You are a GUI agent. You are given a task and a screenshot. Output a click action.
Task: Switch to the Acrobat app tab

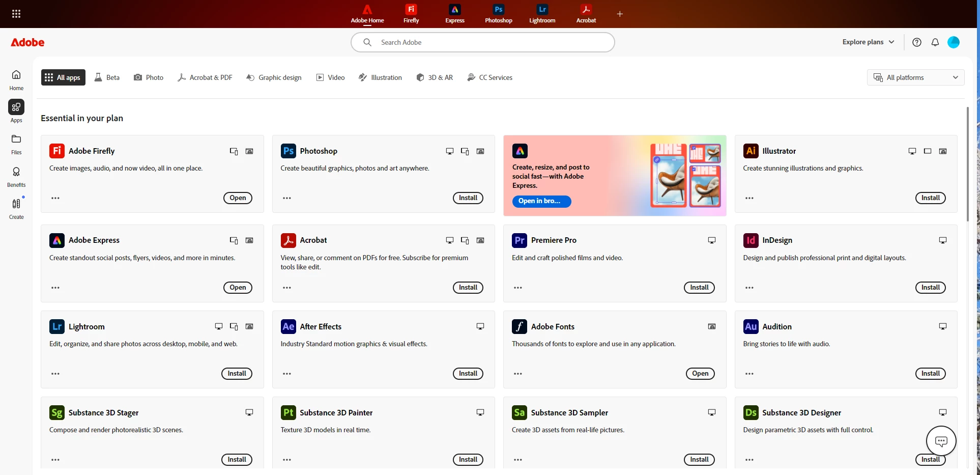[586, 14]
